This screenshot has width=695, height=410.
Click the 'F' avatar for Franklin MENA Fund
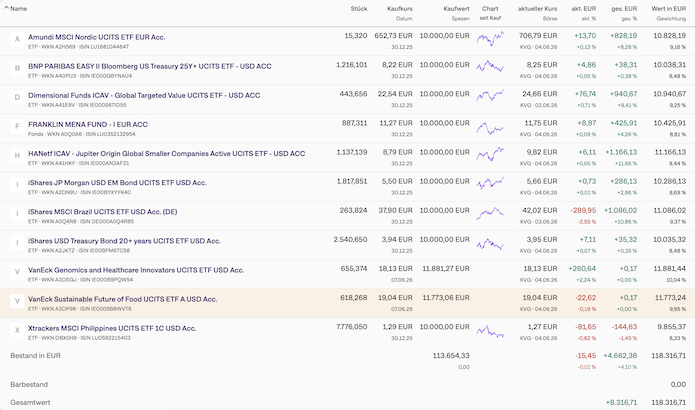point(17,126)
